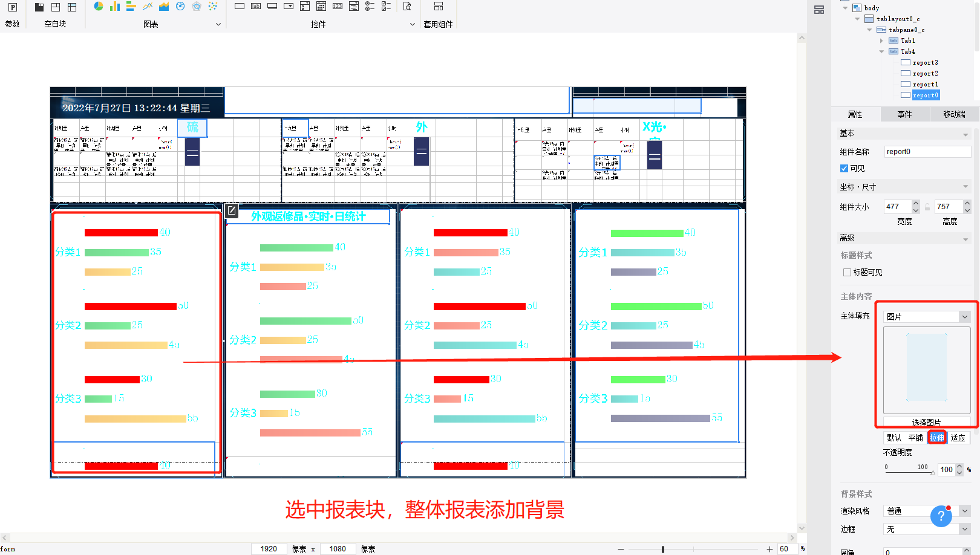This screenshot has width=980, height=555.
Task: Click the 选择图片 choose image button
Action: tap(927, 422)
